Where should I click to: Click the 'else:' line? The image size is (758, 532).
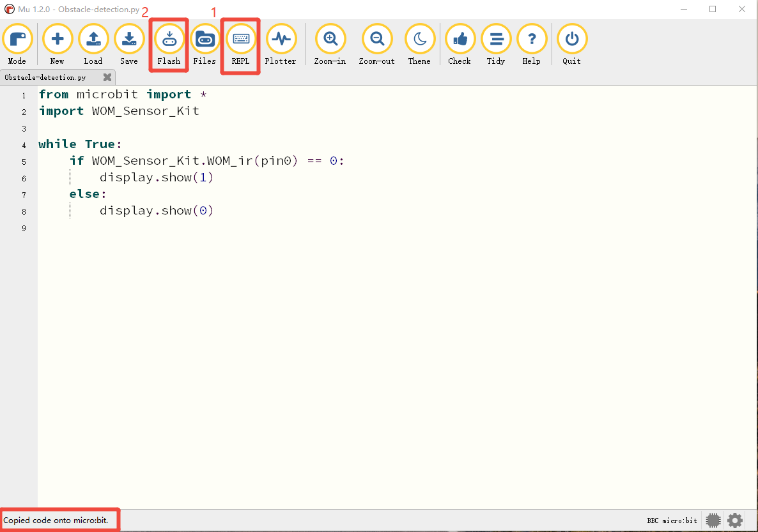[88, 194]
